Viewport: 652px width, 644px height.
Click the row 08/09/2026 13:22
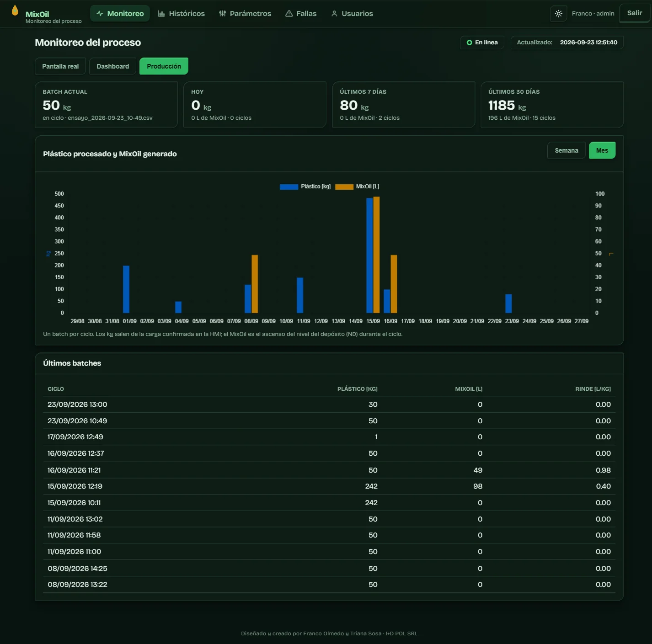coord(329,585)
